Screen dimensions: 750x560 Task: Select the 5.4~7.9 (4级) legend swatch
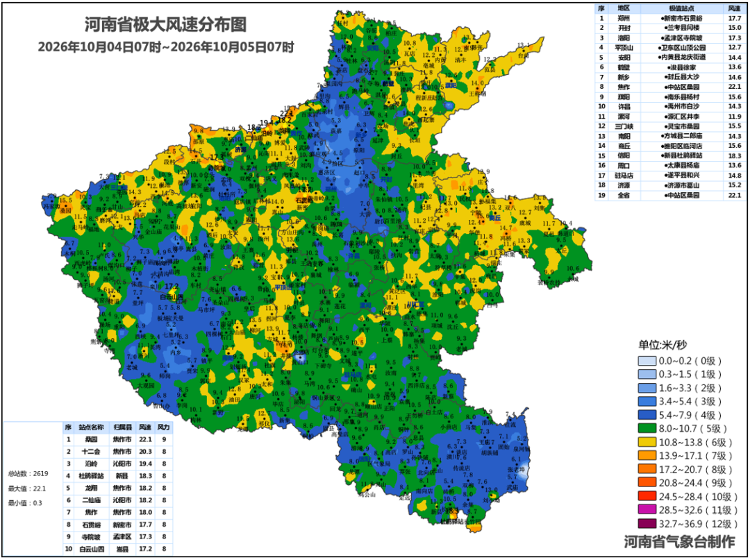coord(647,415)
